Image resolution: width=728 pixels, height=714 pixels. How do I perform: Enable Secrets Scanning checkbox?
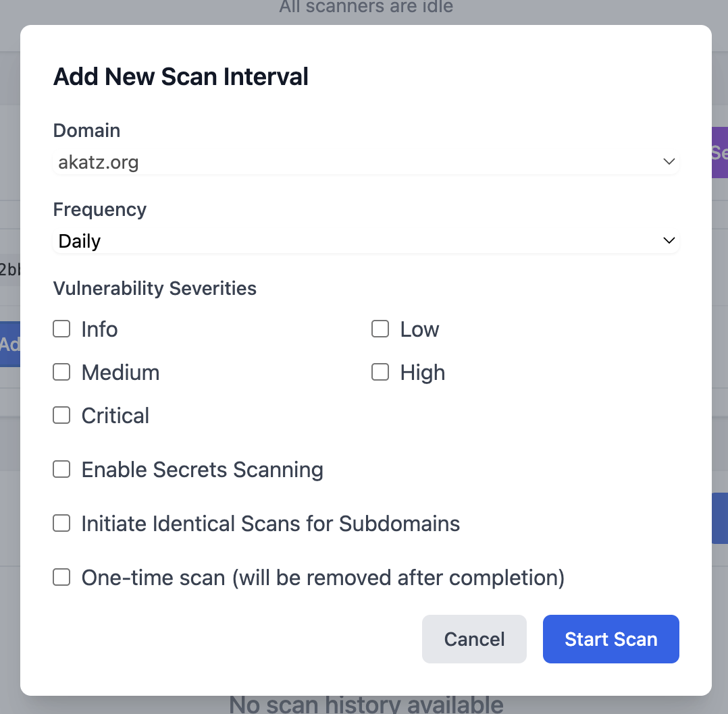[x=61, y=470]
